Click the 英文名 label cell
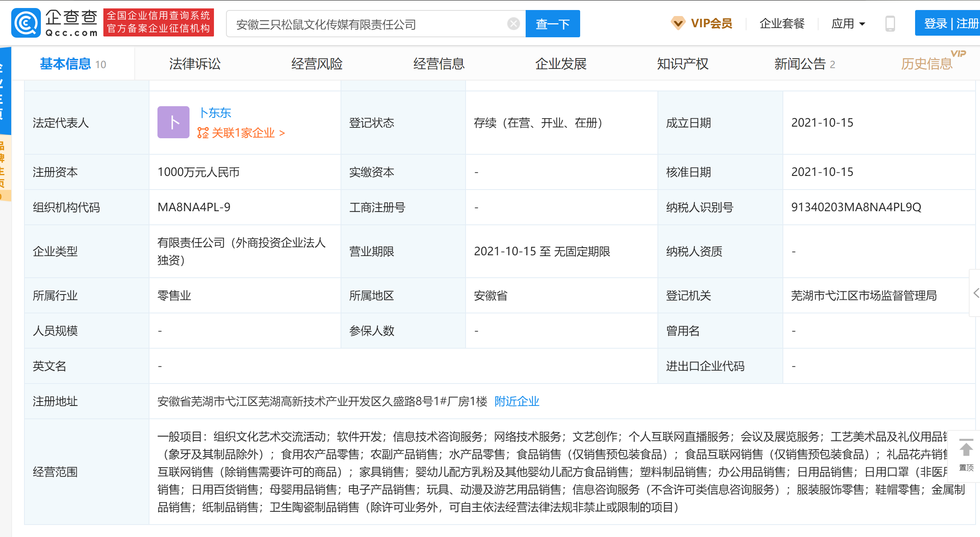Image resolution: width=980 pixels, height=537 pixels. coord(87,366)
